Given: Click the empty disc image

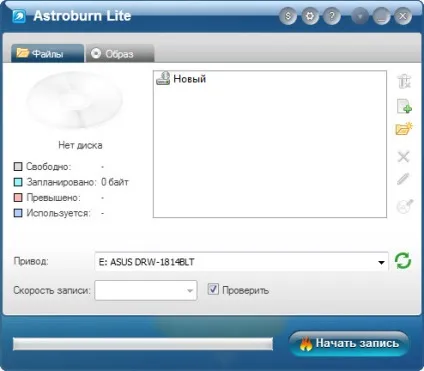Looking at the screenshot, I should point(75,100).
